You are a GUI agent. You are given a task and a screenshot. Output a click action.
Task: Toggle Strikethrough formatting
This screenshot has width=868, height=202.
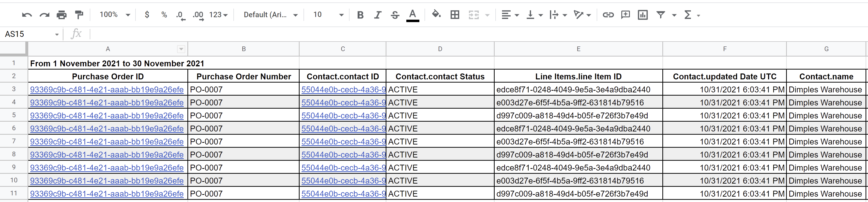point(395,15)
